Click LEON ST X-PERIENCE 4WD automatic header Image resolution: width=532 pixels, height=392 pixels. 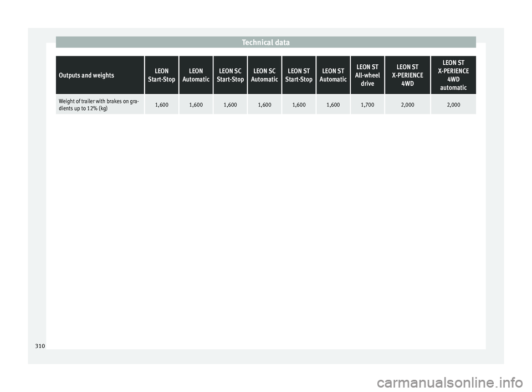[x=453, y=75]
